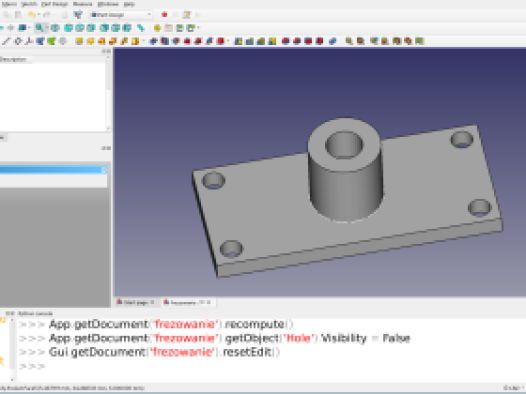Choose the Pocket tool icon
526x394 pixels.
point(153,41)
